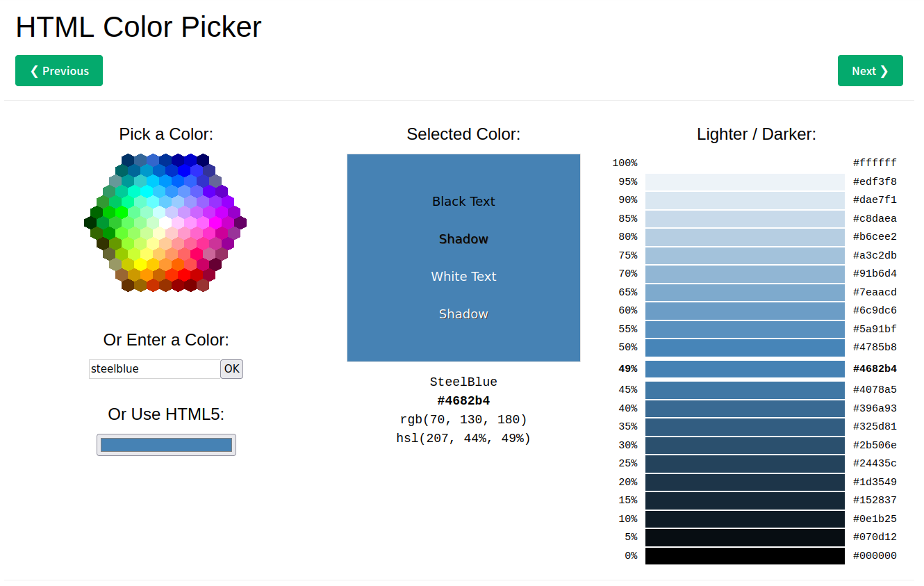Viewport: 924px width, 586px height.
Task: Click the steelblue color text field
Action: point(154,369)
